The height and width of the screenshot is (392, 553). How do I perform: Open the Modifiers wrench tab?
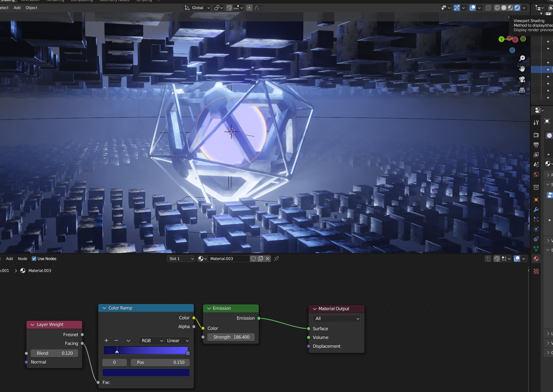tap(536, 210)
